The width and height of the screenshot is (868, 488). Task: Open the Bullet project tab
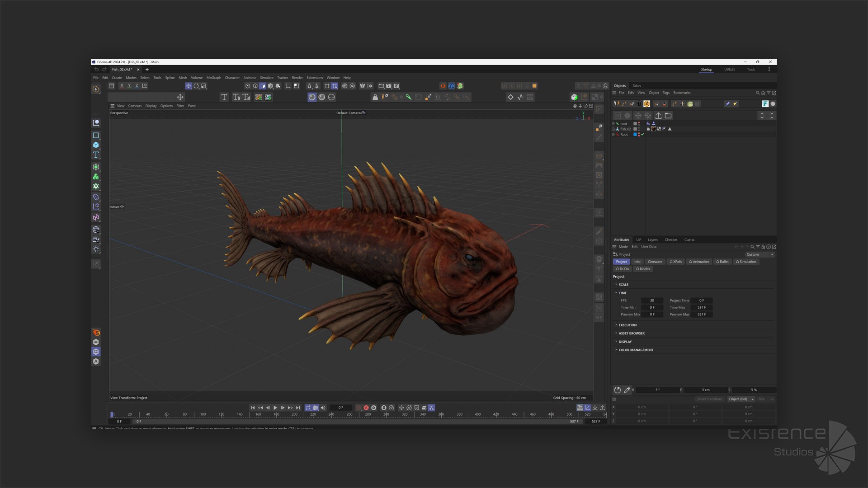coord(722,262)
